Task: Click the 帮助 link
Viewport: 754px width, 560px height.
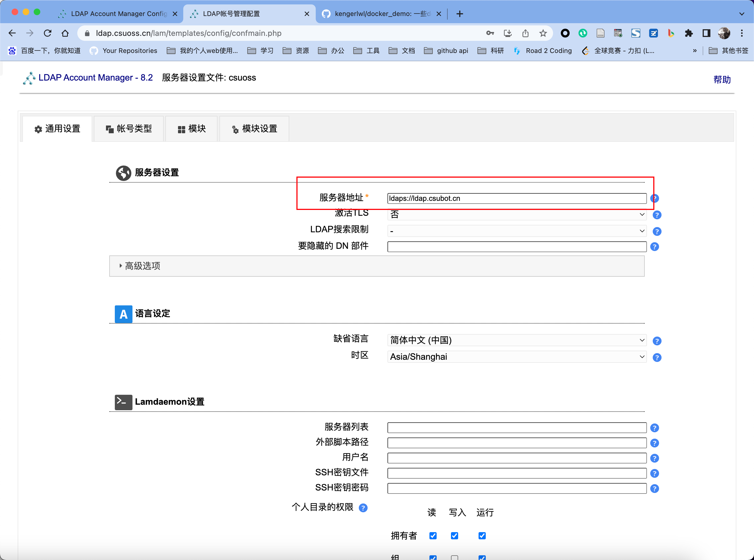Action: pyautogui.click(x=722, y=80)
